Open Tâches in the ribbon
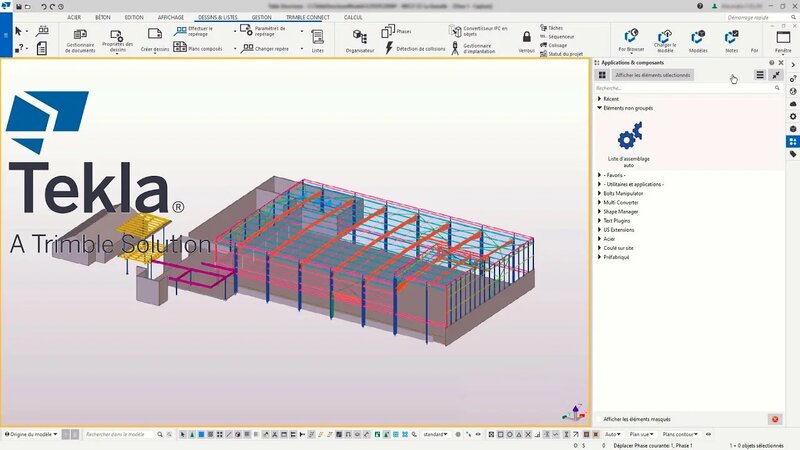800x450 pixels. pos(552,28)
